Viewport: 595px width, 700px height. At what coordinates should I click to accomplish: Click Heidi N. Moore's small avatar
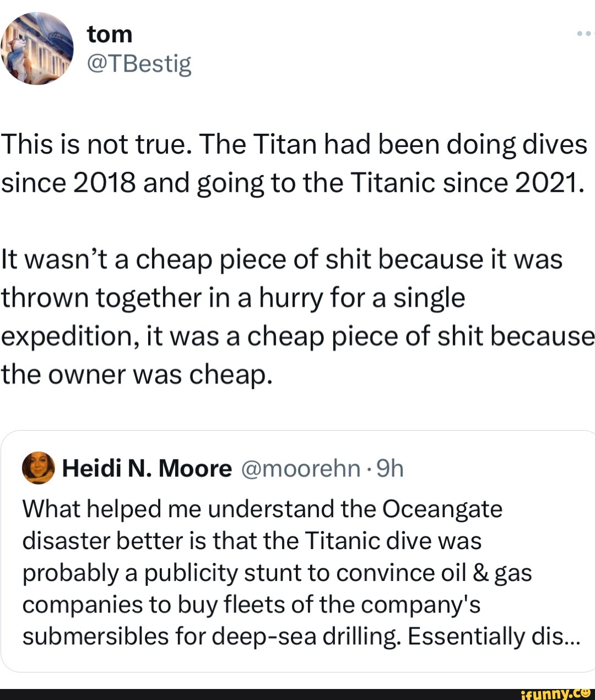coord(38,468)
